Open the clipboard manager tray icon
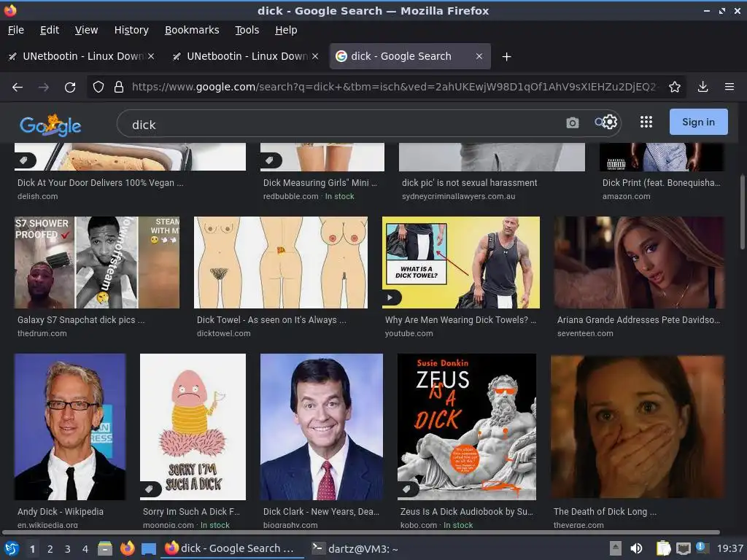The width and height of the screenshot is (747, 560). click(x=663, y=548)
